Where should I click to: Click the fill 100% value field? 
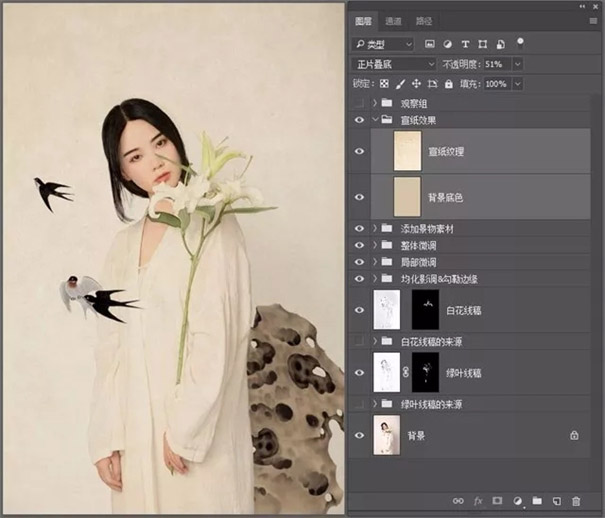[x=498, y=84]
